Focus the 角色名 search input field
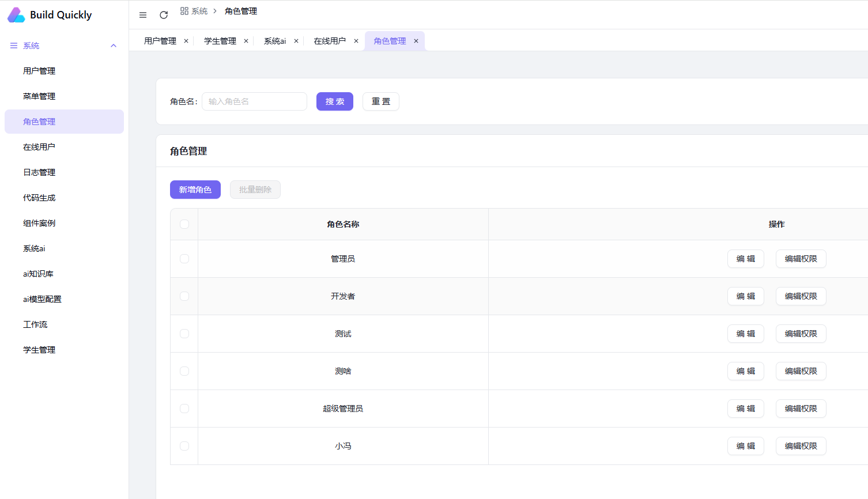 (x=254, y=101)
